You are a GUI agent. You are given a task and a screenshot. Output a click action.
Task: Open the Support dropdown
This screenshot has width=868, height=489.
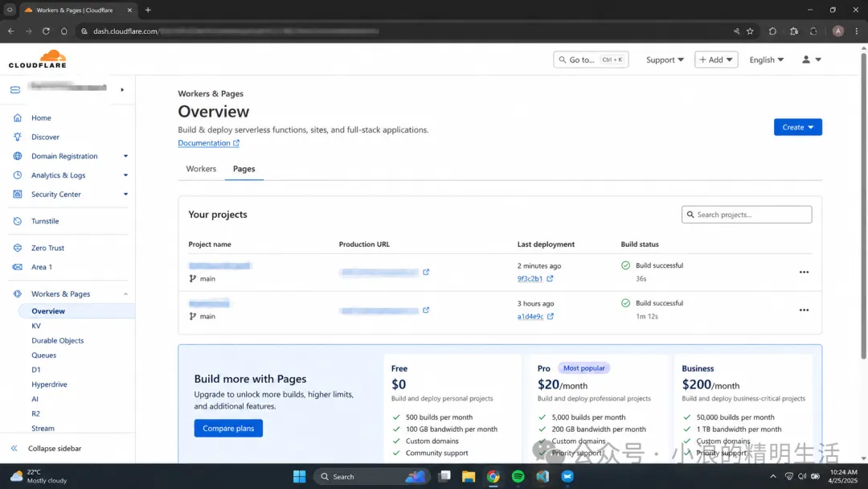665,60
